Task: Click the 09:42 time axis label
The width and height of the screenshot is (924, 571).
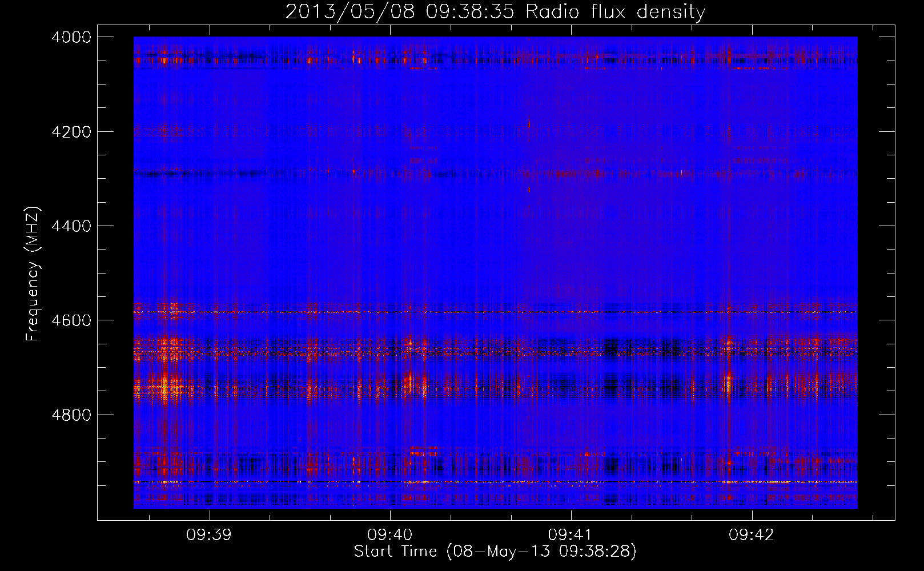Action: [752, 535]
